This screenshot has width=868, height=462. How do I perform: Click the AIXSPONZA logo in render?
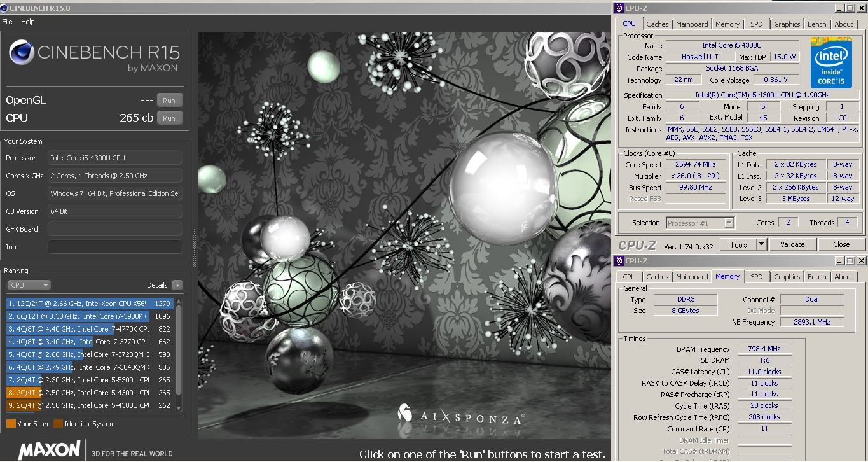point(462,416)
